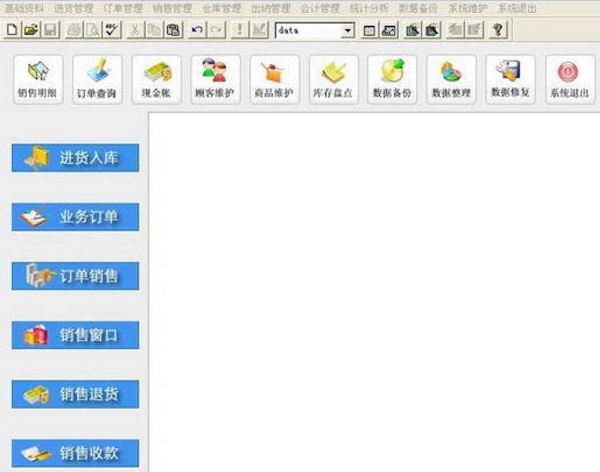The height and width of the screenshot is (472, 600).
Task: Open 库存盘点 inventory check
Action: pyautogui.click(x=334, y=79)
